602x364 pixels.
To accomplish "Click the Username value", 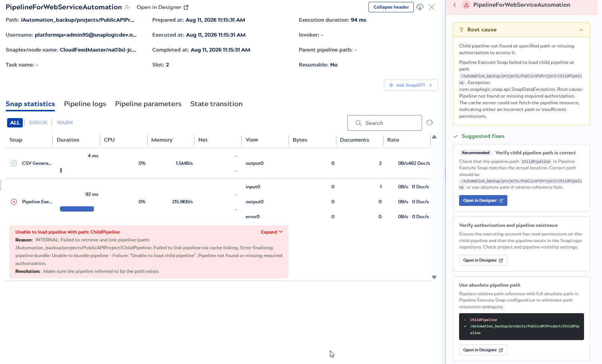I will pyautogui.click(x=86, y=35).
